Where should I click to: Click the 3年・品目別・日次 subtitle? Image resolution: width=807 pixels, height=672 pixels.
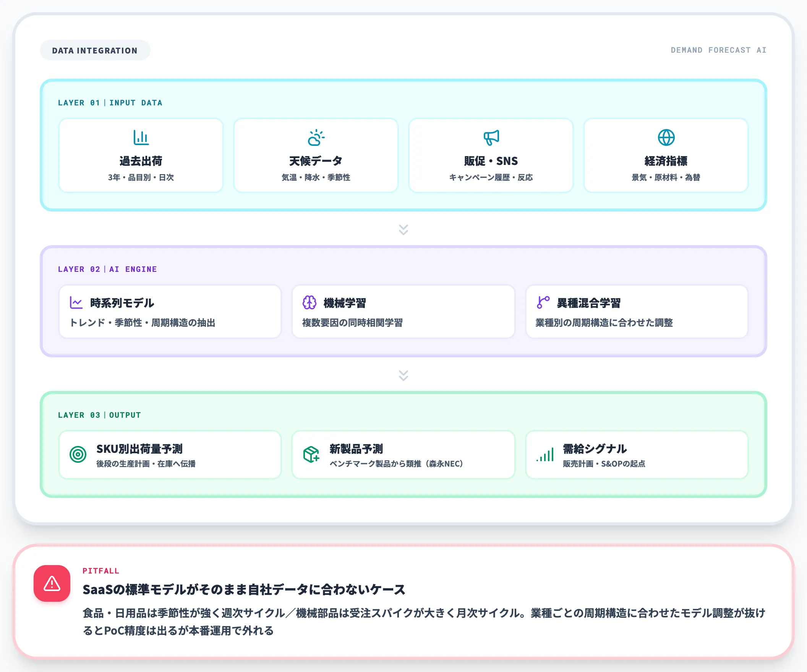tap(141, 178)
